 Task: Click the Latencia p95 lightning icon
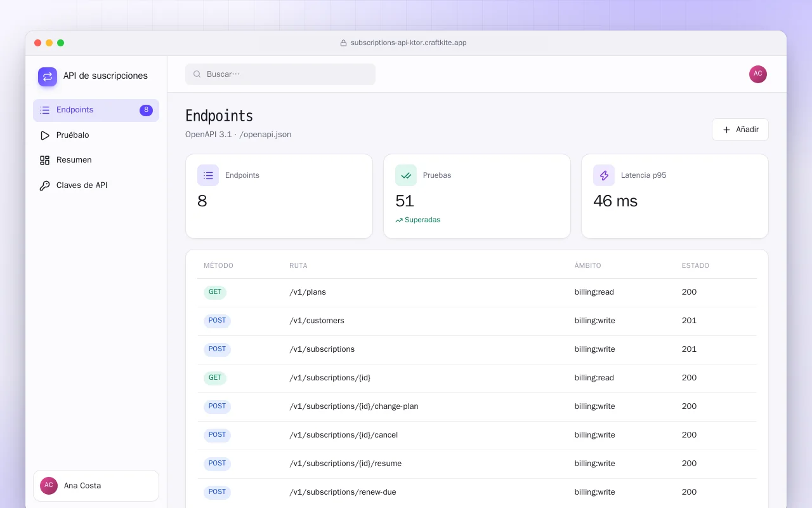pyautogui.click(x=604, y=175)
